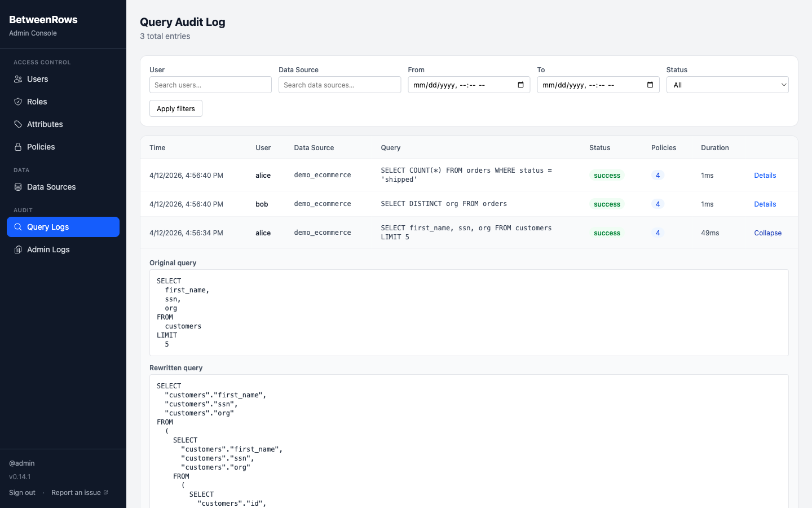Collapse the expanded alice query row
The width and height of the screenshot is (812, 508).
click(767, 233)
